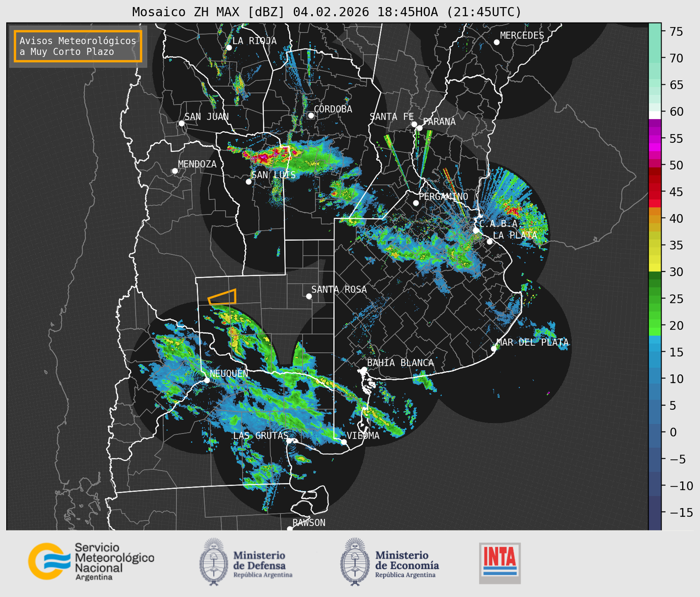Click the 75 label on the dBZ scale
The image size is (700, 597).
tap(676, 32)
